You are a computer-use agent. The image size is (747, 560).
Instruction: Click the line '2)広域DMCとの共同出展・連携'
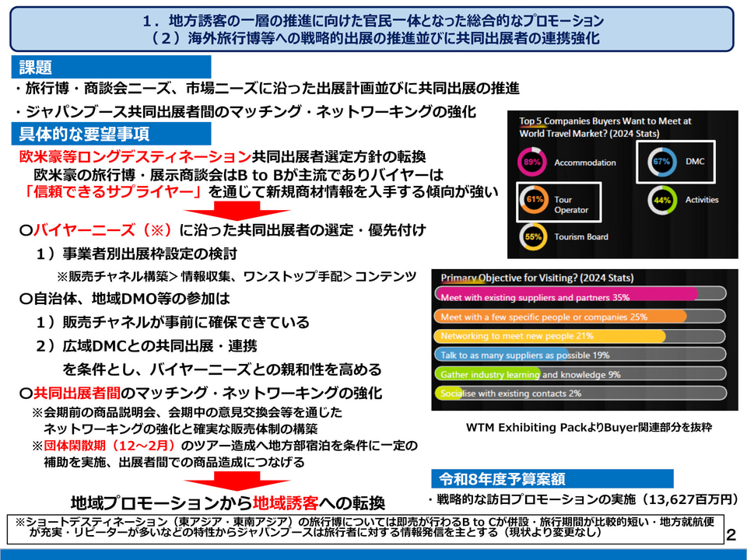(x=147, y=345)
